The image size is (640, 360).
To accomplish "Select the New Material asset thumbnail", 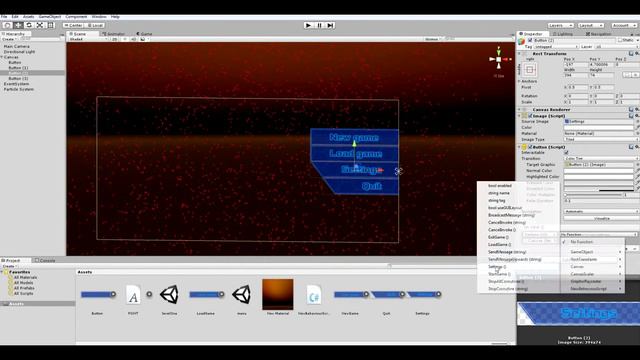I will (278, 294).
